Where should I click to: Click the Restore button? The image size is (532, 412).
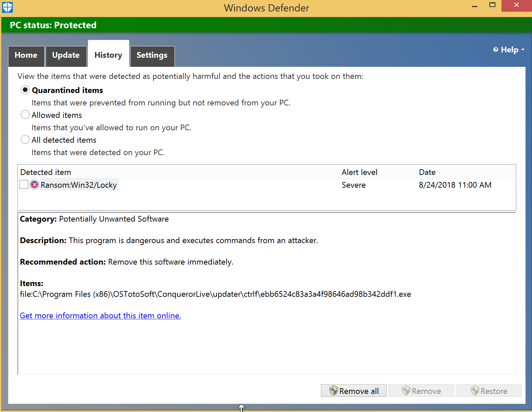coord(488,391)
